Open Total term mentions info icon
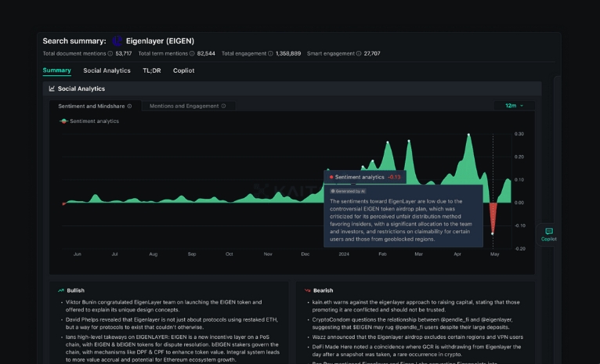The width and height of the screenshot is (600, 364). 192,53
